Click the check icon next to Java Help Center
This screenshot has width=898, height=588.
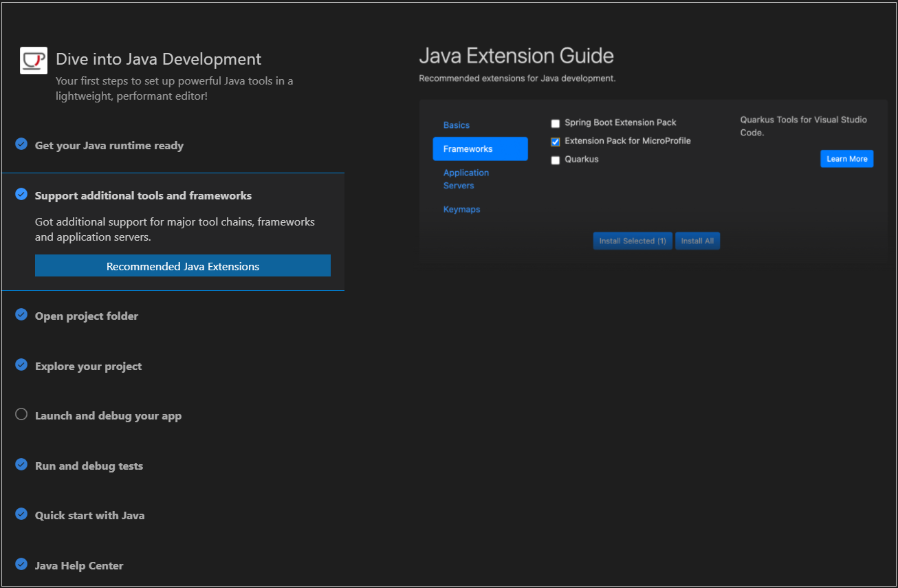pyautogui.click(x=21, y=564)
